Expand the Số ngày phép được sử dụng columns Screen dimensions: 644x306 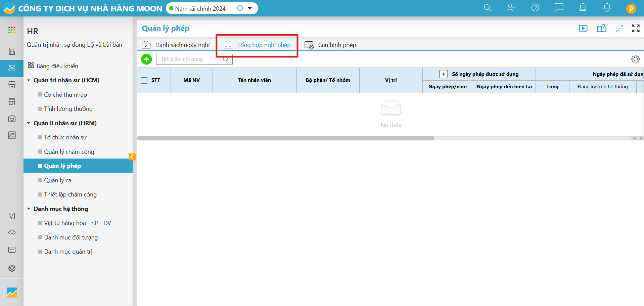[444, 74]
